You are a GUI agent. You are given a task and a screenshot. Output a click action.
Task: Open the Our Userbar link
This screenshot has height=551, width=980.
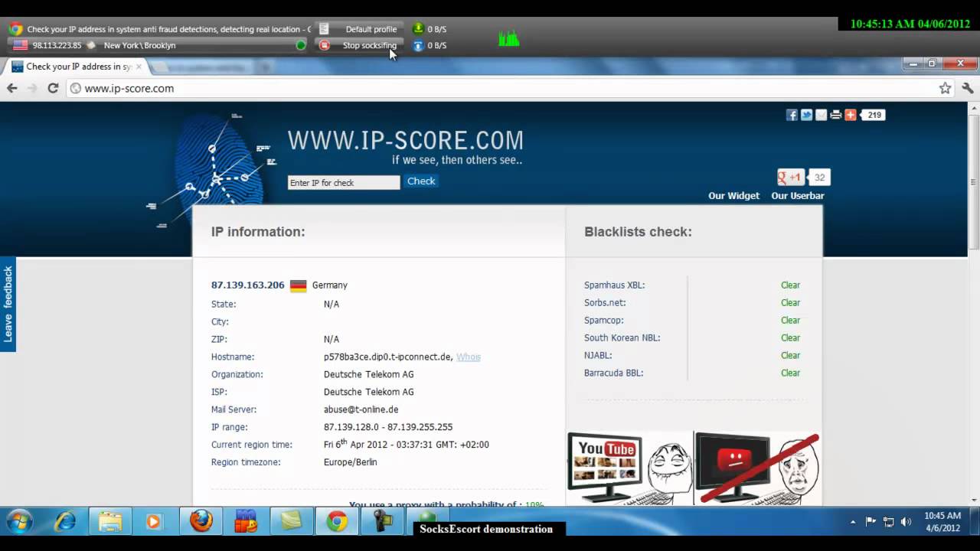click(x=798, y=196)
